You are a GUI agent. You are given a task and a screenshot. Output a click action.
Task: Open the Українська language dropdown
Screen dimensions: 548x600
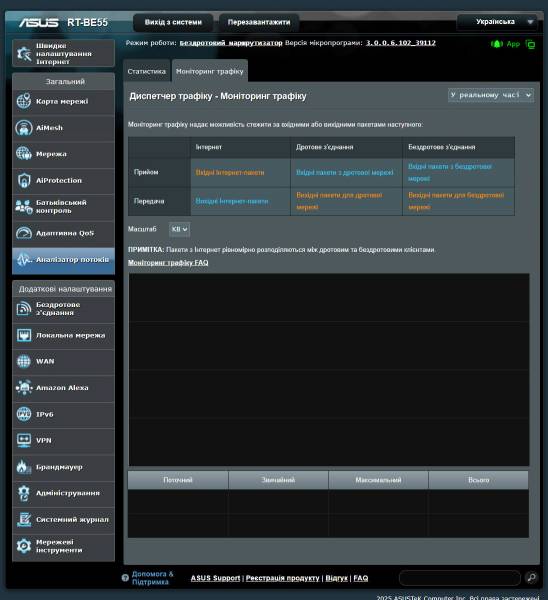point(497,22)
